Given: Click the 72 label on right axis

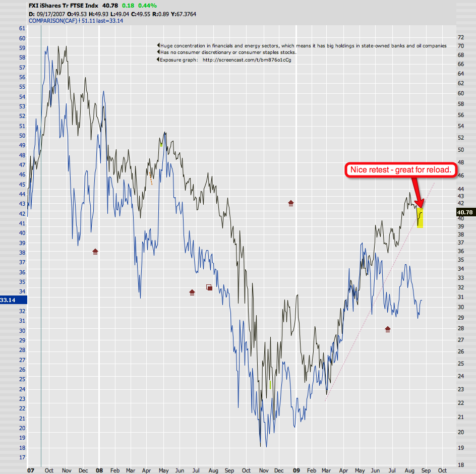Looking at the screenshot, I should point(461,37).
